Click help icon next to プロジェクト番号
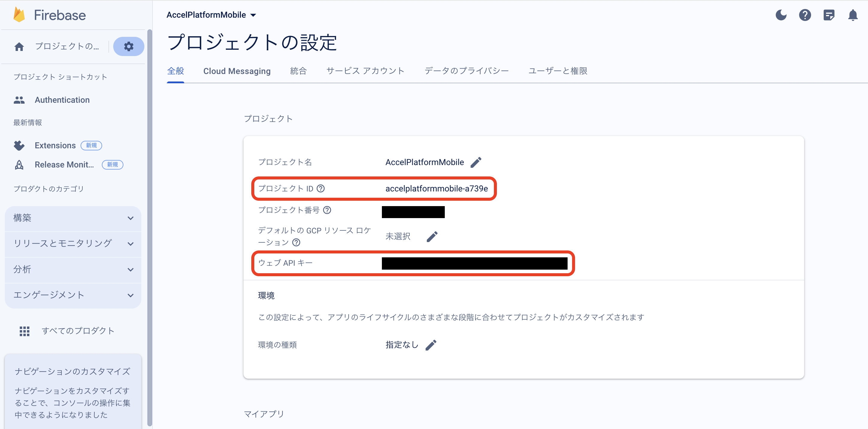 pyautogui.click(x=327, y=210)
